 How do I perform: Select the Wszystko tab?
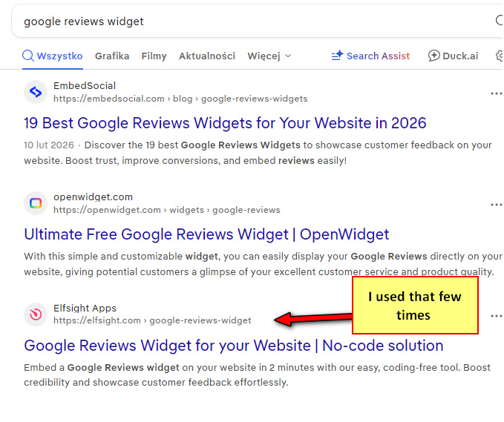click(53, 56)
